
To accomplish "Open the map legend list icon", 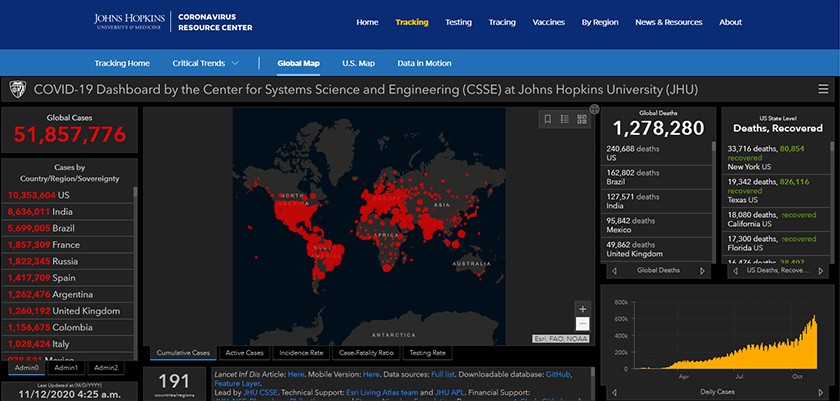I will click(x=565, y=119).
